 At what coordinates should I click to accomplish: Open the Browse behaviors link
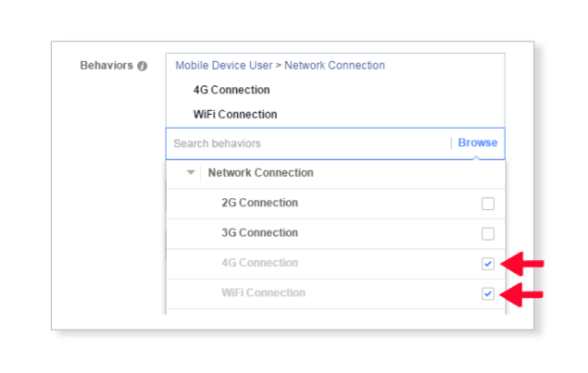pyautogui.click(x=477, y=143)
